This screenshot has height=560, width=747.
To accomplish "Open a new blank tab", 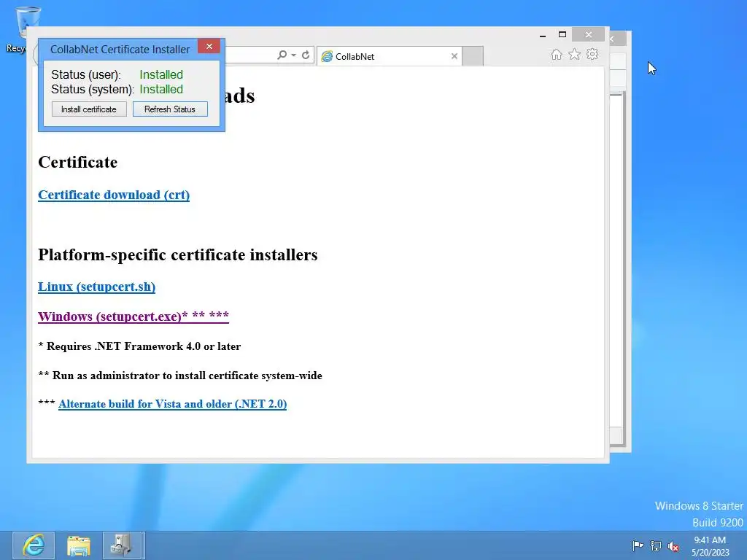I will (x=473, y=56).
